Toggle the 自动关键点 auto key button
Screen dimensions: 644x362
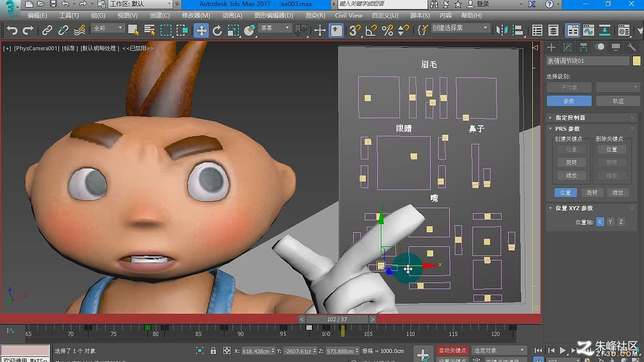tap(453, 350)
